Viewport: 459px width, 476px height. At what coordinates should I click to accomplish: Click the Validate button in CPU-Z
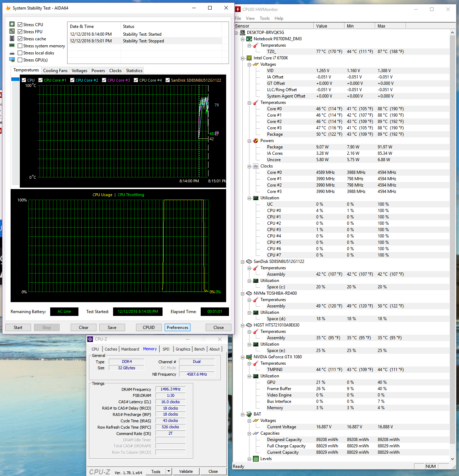[186, 471]
